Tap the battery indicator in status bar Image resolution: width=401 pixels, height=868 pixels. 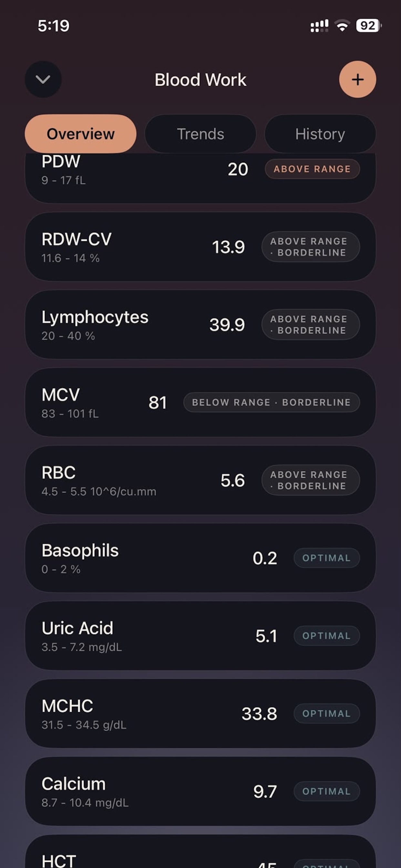(369, 26)
